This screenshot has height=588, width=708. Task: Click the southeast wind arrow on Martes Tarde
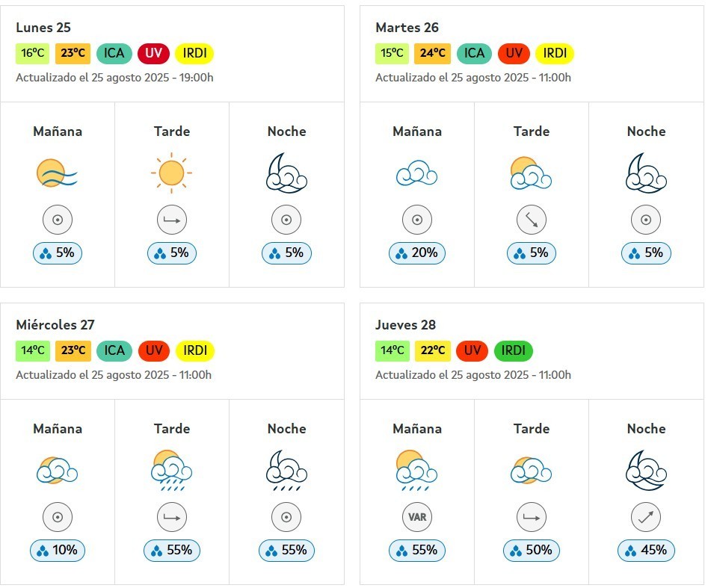click(532, 220)
